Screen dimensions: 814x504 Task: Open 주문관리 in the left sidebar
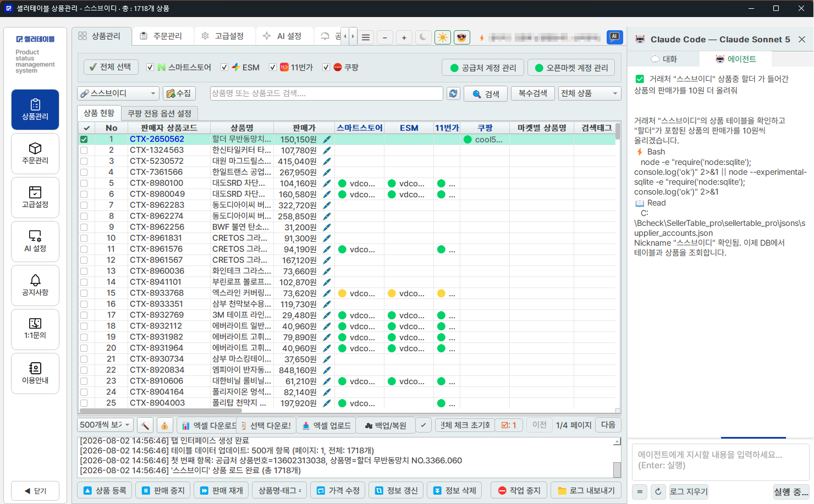pos(35,153)
